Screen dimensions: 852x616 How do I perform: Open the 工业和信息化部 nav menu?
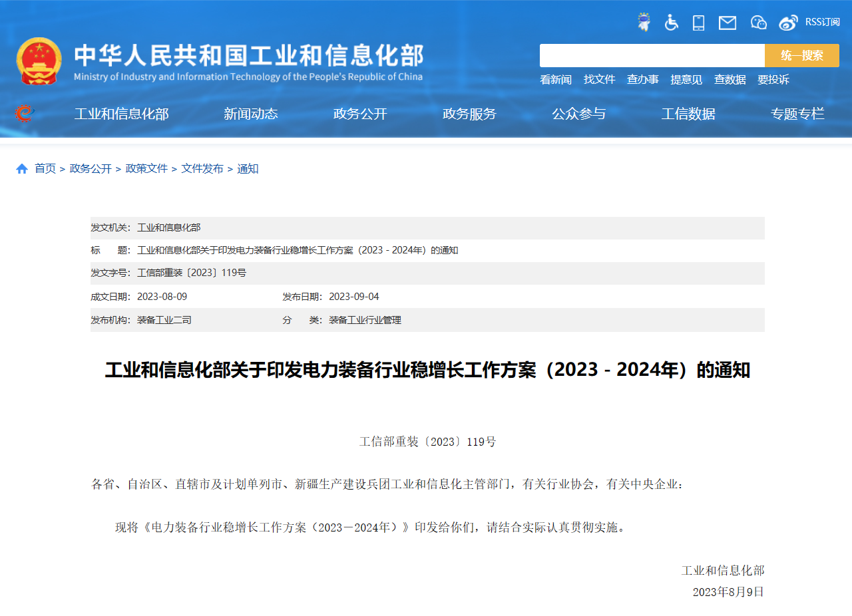pos(121,114)
